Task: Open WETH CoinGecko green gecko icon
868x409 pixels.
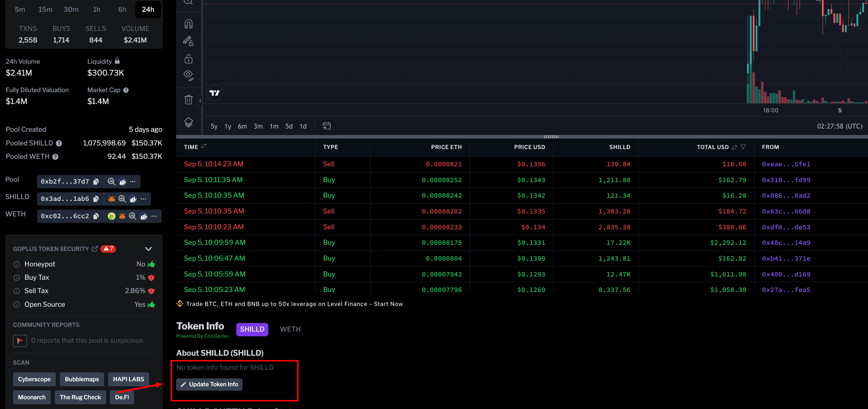Action: click(112, 216)
